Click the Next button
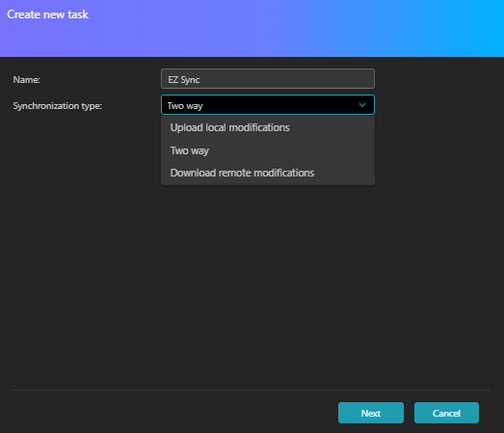504x433 pixels. 371,413
